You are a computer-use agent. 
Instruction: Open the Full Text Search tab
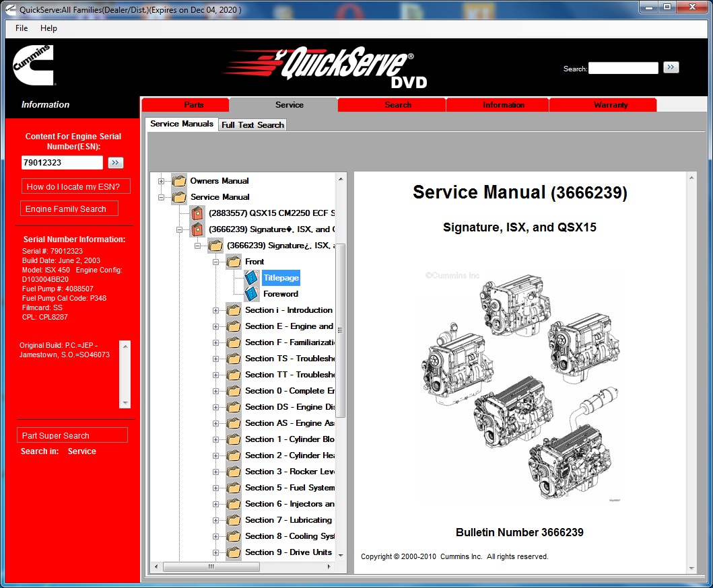coord(253,125)
